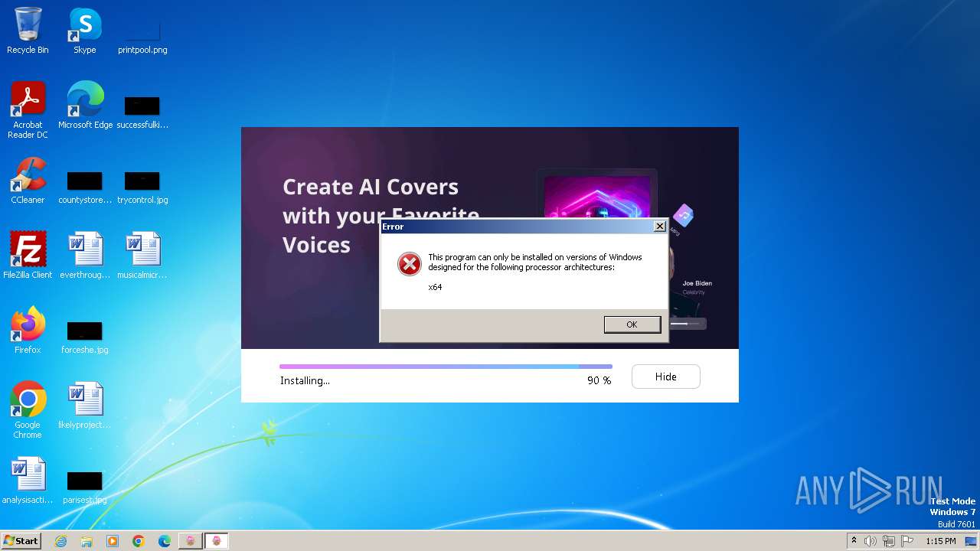980x551 pixels.
Task: Click the installing progress bar
Action: 446,367
